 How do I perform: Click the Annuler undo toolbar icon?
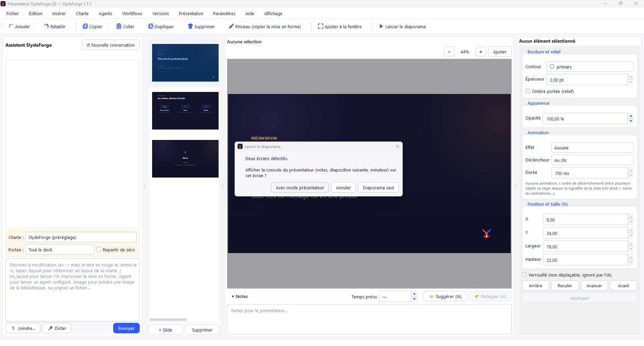pos(11,26)
